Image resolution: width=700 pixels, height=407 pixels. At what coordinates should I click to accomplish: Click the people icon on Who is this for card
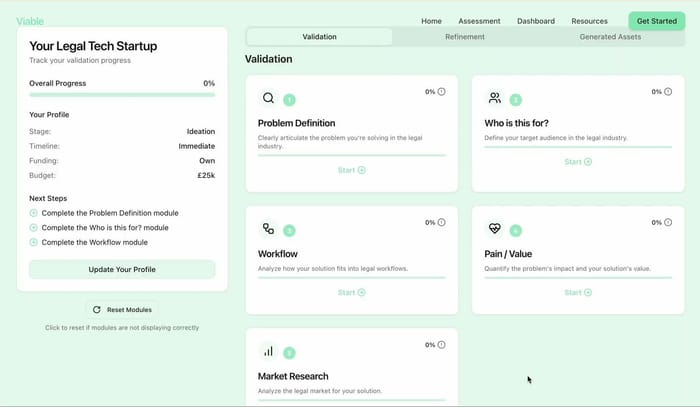494,98
